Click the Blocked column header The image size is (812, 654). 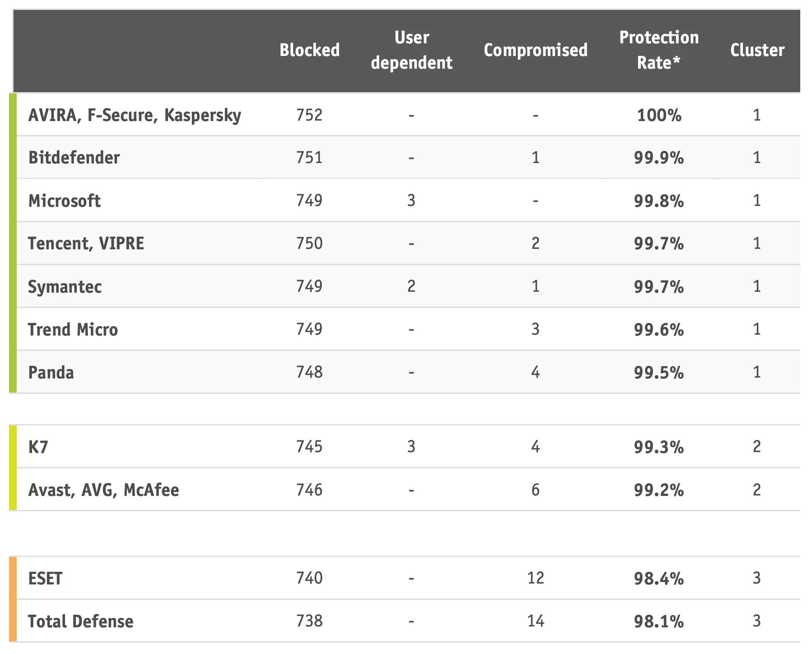click(x=309, y=50)
